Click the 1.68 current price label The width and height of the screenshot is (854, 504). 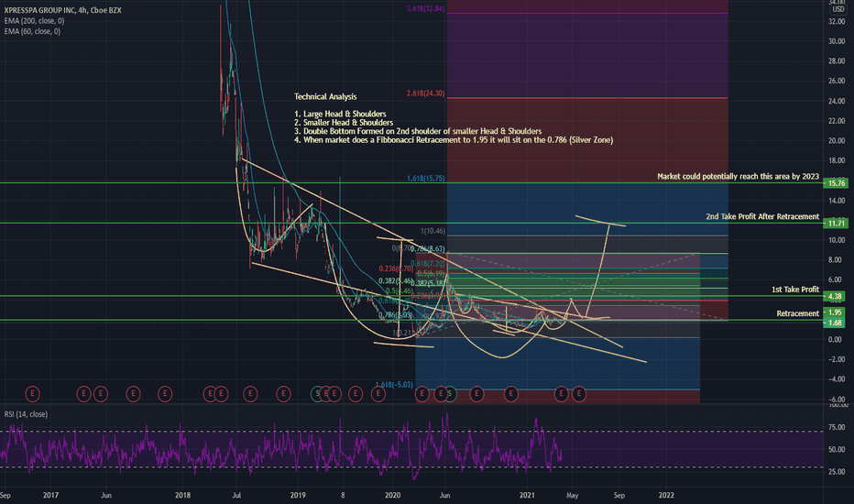click(x=836, y=323)
